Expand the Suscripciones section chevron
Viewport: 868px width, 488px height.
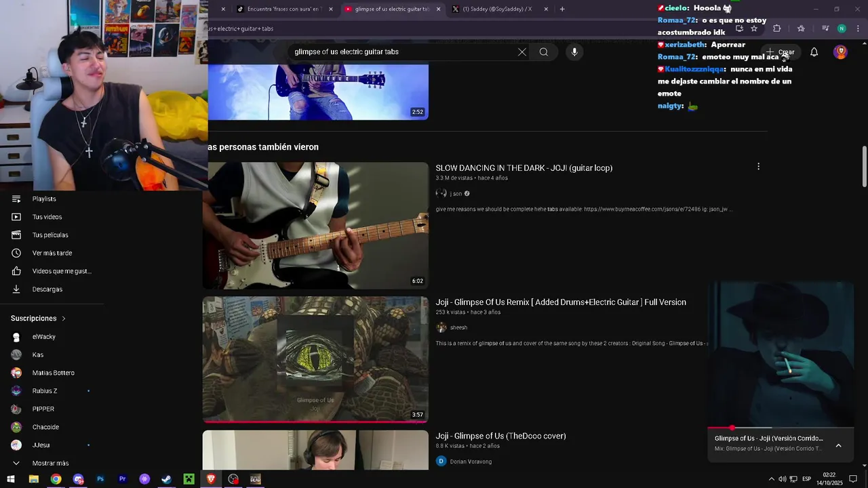pyautogui.click(x=64, y=319)
